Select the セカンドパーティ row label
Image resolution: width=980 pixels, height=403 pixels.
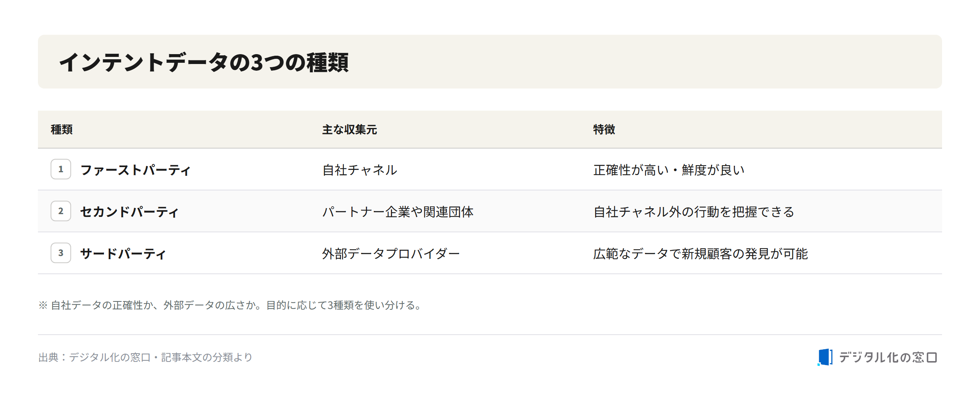(x=130, y=212)
